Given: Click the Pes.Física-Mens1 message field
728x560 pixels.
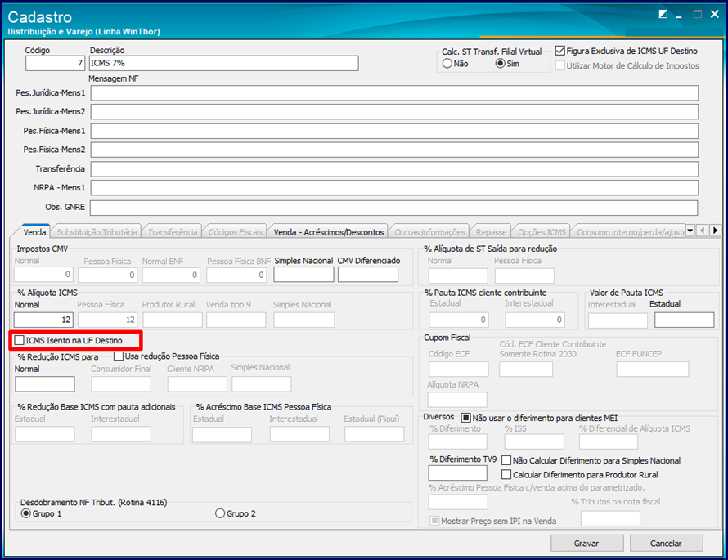Looking at the screenshot, I should 394,131.
